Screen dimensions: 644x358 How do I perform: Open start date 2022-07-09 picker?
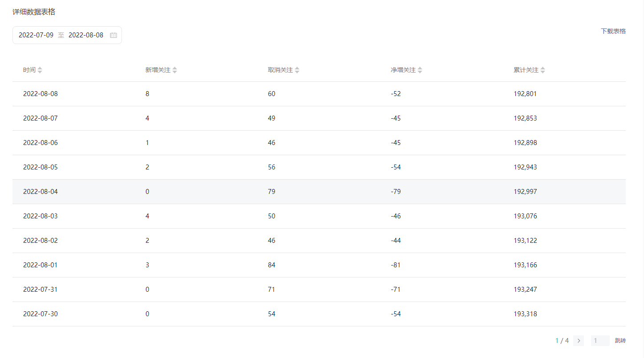point(36,35)
